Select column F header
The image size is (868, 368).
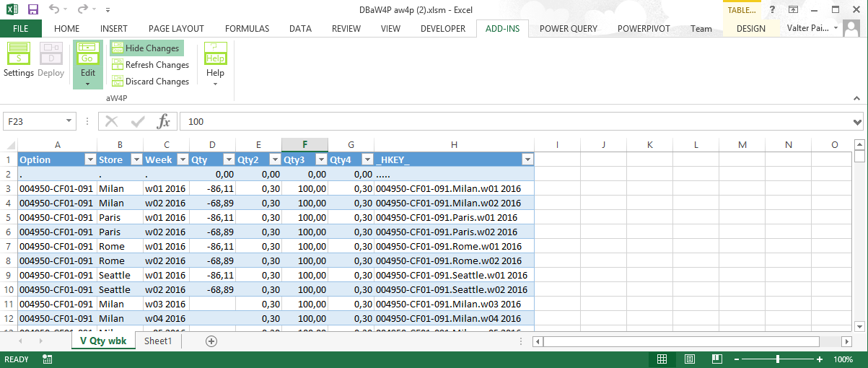click(304, 145)
